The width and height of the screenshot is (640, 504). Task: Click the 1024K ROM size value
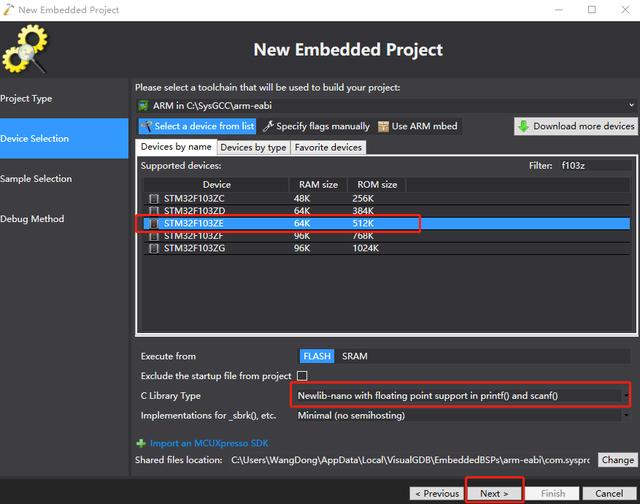(365, 248)
